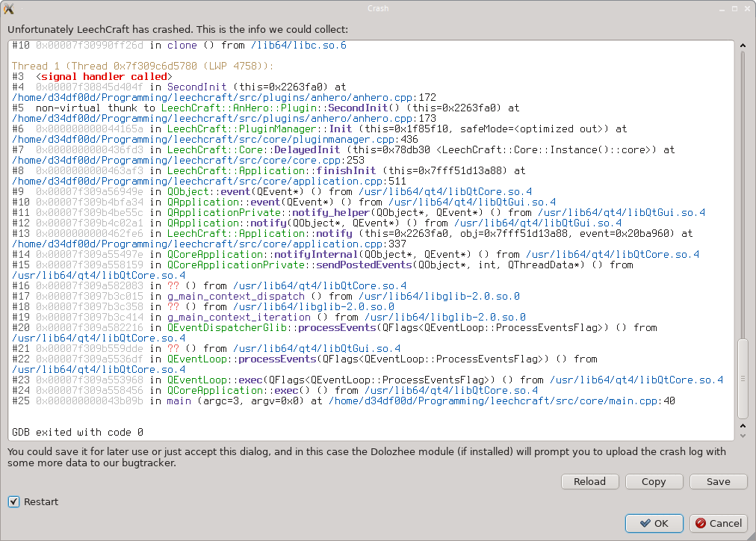The height and width of the screenshot is (541, 756).
Task: Click 'QEventLoop::processEvents' in frame #22
Action: coord(241,359)
